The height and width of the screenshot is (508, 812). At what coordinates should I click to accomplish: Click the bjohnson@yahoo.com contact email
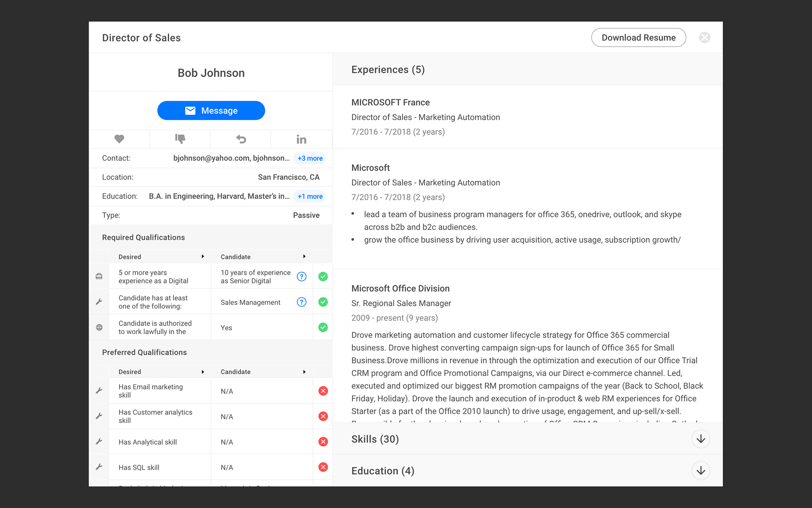click(x=211, y=158)
